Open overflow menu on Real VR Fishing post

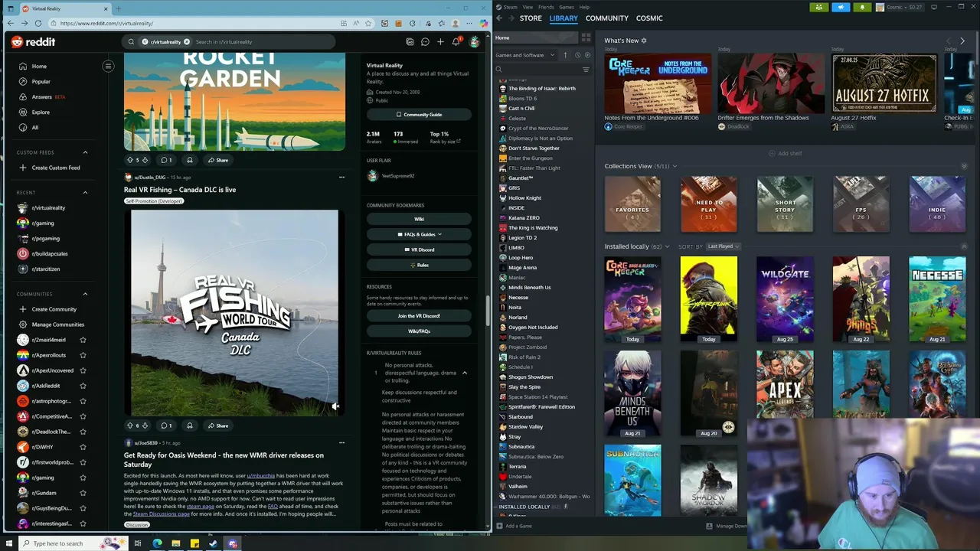(341, 177)
